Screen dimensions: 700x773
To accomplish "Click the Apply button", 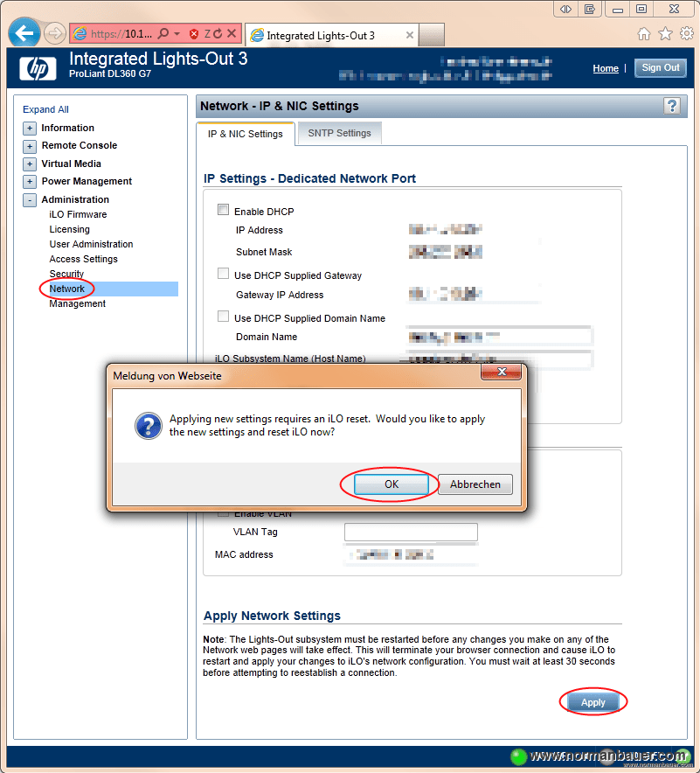I will [x=593, y=702].
